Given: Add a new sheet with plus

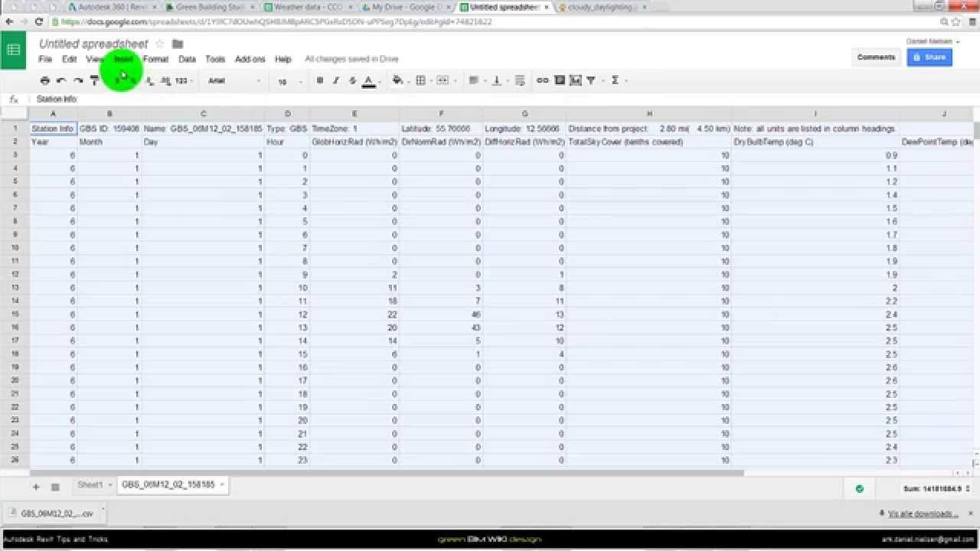Looking at the screenshot, I should [36, 487].
